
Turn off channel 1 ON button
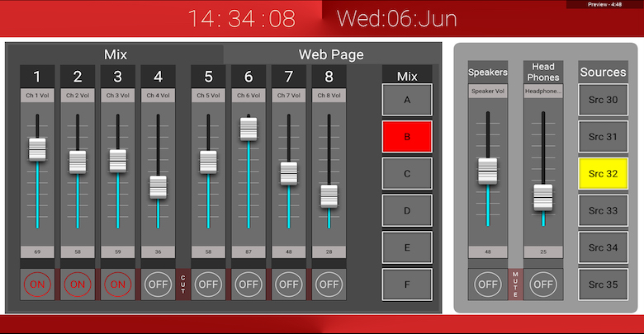coord(37,285)
